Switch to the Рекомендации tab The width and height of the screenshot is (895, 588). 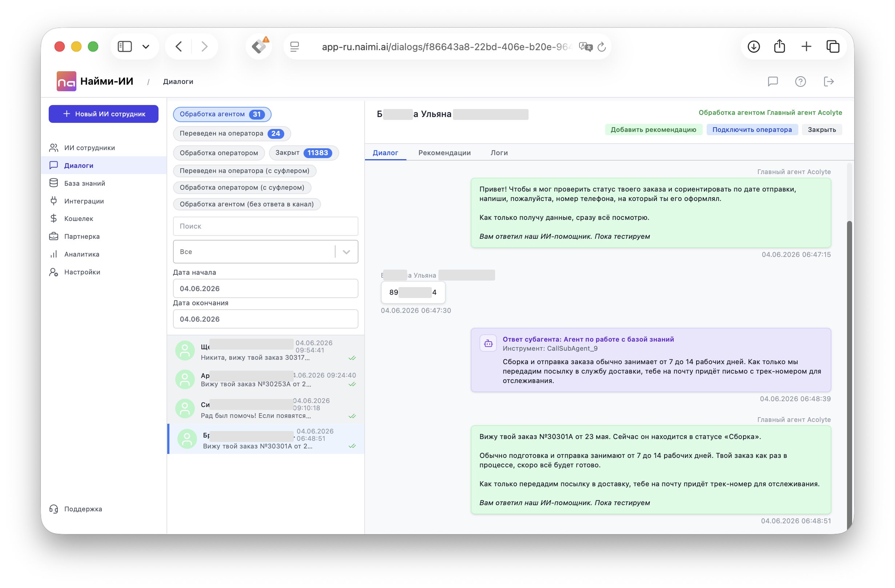point(445,153)
